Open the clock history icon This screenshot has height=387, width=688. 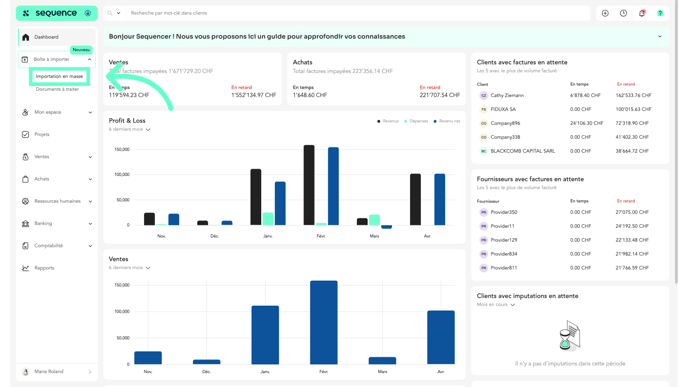(x=623, y=13)
